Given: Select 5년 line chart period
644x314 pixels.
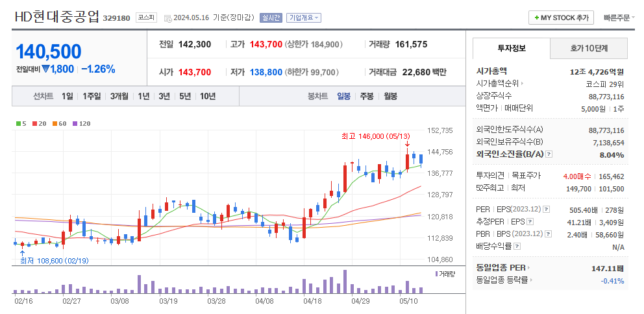Looking at the screenshot, I should pos(185,97).
